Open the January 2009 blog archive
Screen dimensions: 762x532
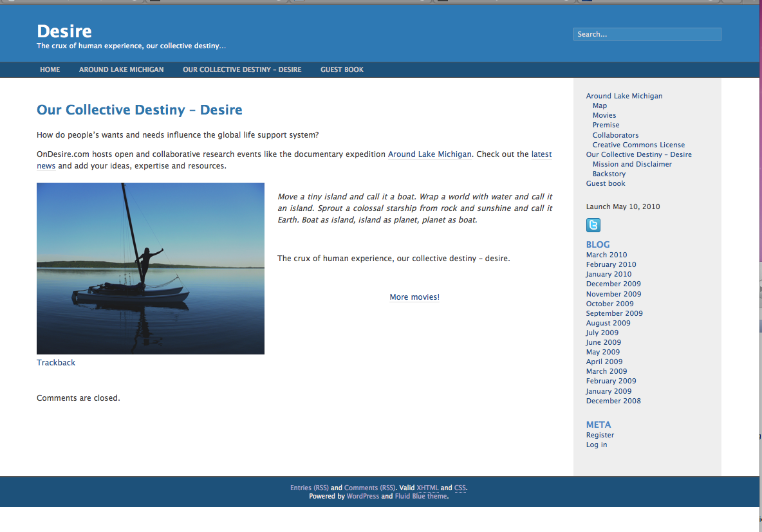point(608,391)
